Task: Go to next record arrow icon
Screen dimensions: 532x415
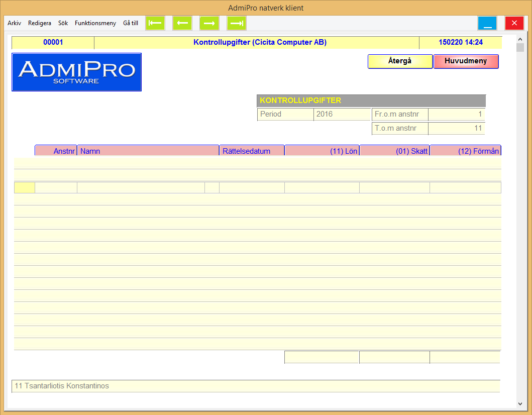Action: point(209,23)
